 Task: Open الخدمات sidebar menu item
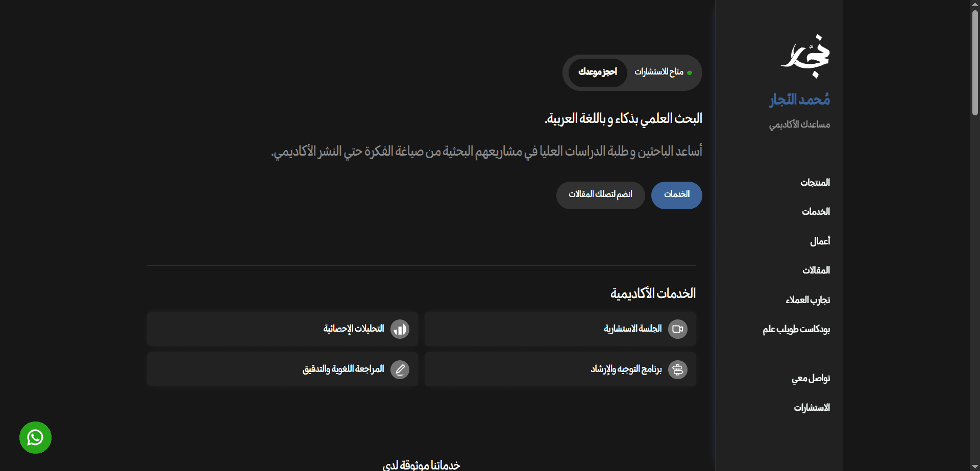[816, 212]
